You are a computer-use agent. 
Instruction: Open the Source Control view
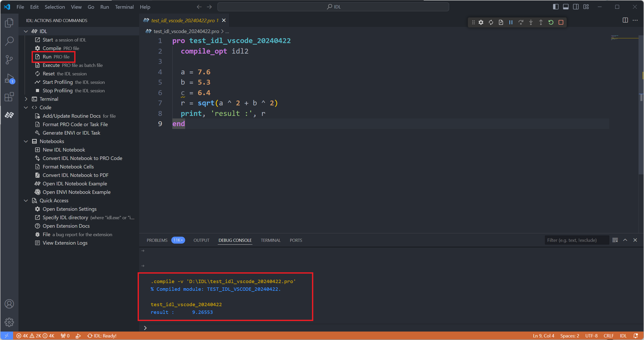[x=9, y=60]
